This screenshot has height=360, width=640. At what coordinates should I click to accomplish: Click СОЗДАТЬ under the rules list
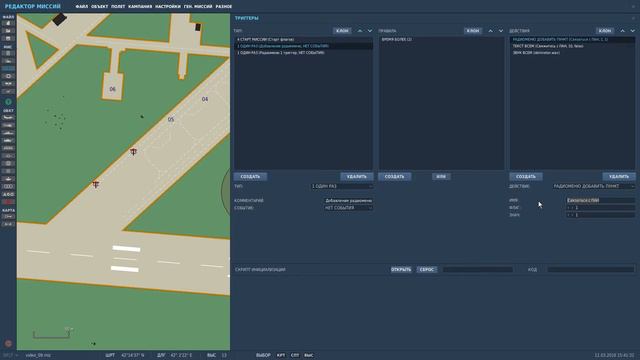(x=395, y=177)
